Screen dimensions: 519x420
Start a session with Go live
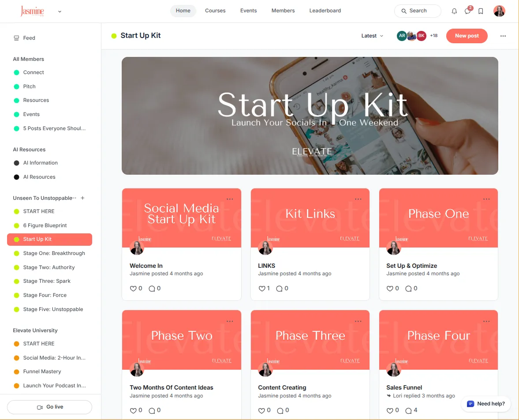click(50, 407)
